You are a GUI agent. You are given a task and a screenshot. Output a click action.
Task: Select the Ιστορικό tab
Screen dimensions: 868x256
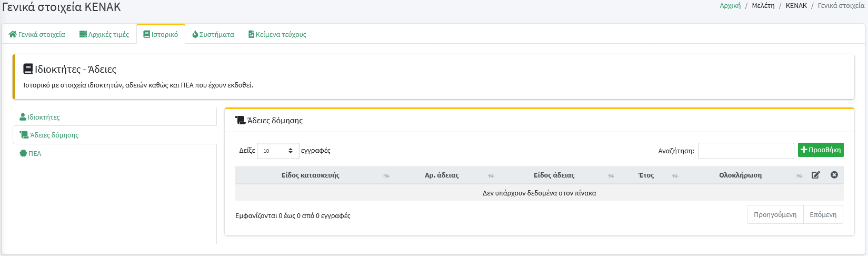point(161,34)
